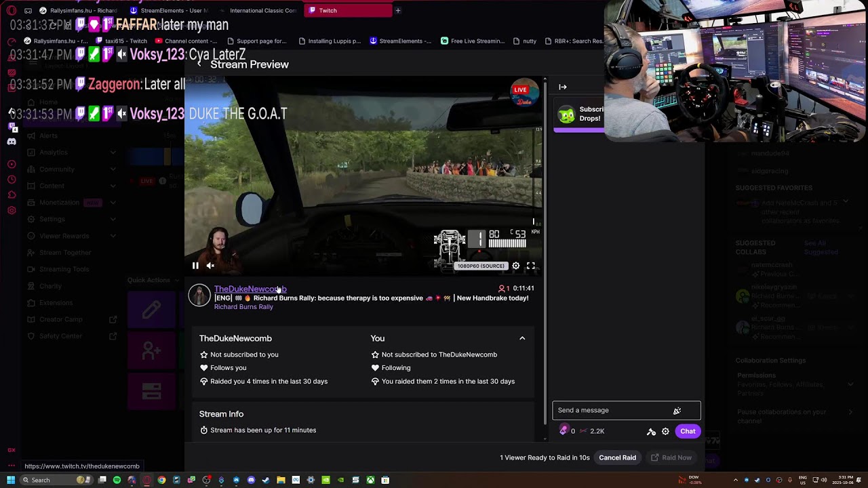Image resolution: width=868 pixels, height=488 pixels.
Task: Open a new browser tab
Action: tap(398, 10)
